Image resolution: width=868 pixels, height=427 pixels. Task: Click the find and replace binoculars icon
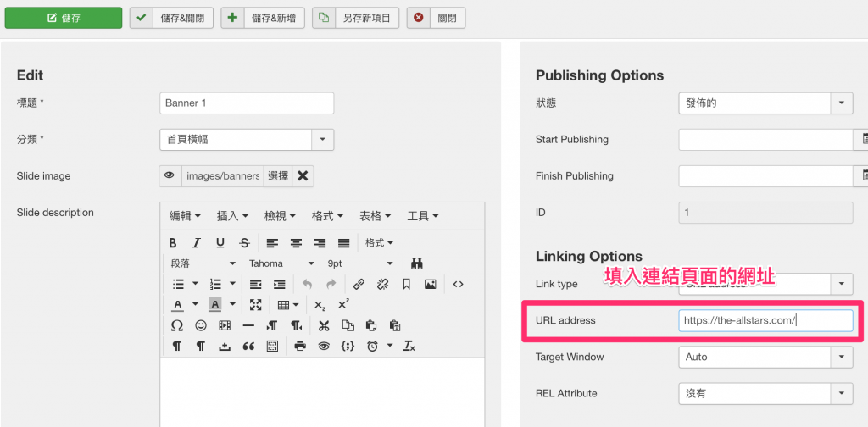click(417, 263)
